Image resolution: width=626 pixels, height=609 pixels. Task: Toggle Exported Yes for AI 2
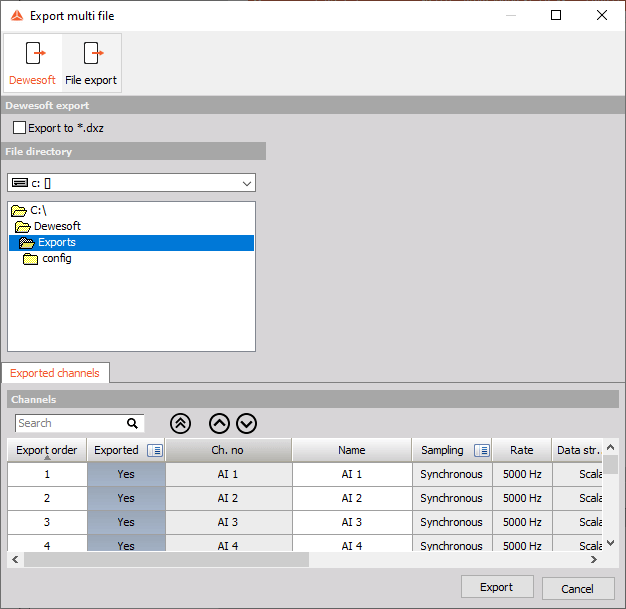tap(126, 498)
